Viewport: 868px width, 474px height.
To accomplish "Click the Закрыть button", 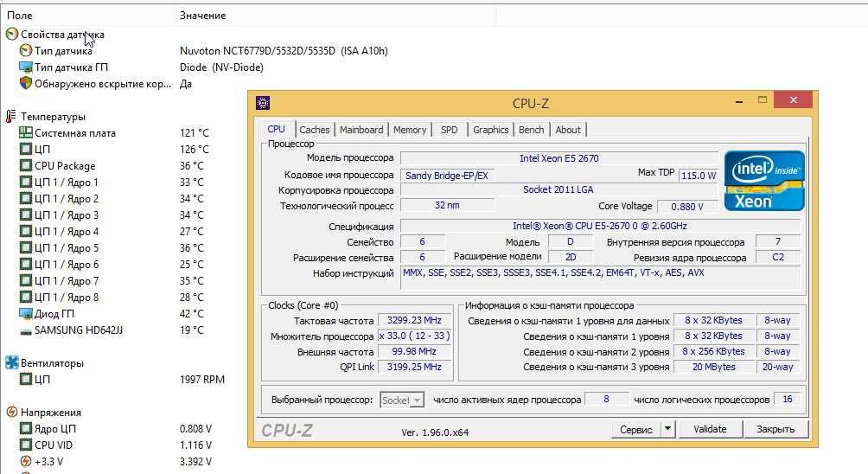I will pos(775,429).
